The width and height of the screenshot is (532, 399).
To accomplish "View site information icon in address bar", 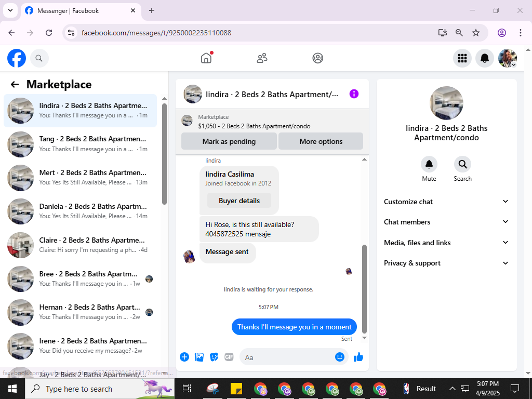I will (71, 33).
